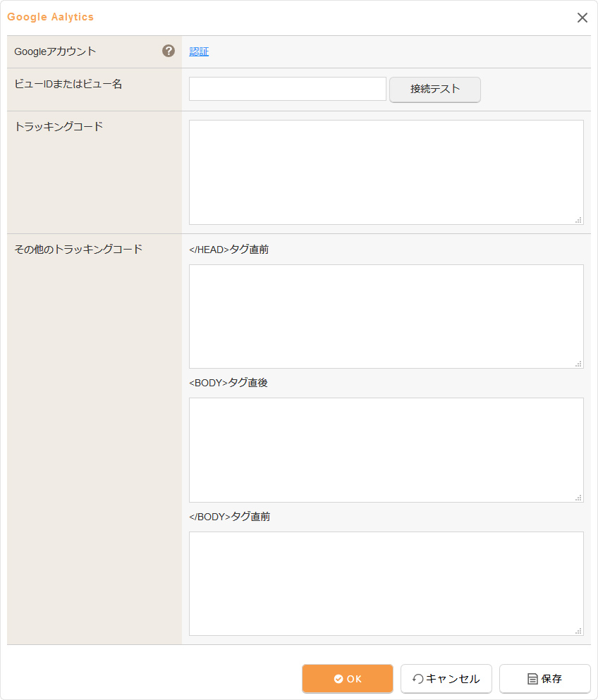Click the キャンセル button
This screenshot has height=700, width=598.
click(x=446, y=679)
